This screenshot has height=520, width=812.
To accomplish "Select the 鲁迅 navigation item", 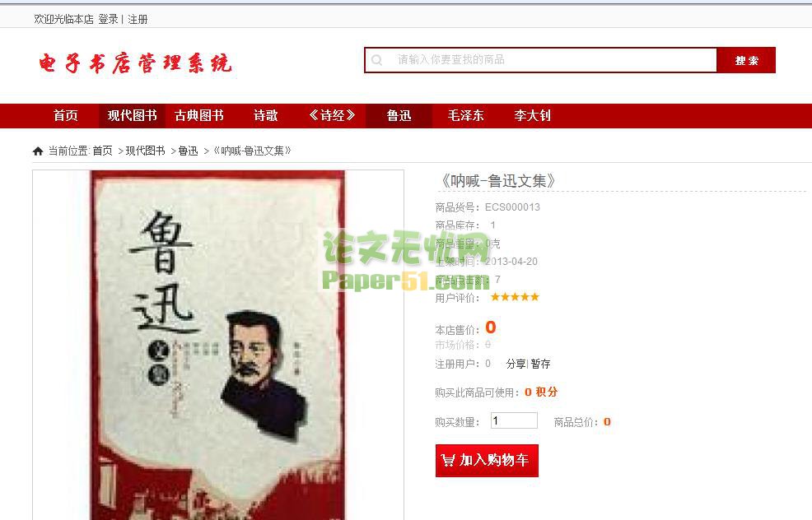I will 399,115.
